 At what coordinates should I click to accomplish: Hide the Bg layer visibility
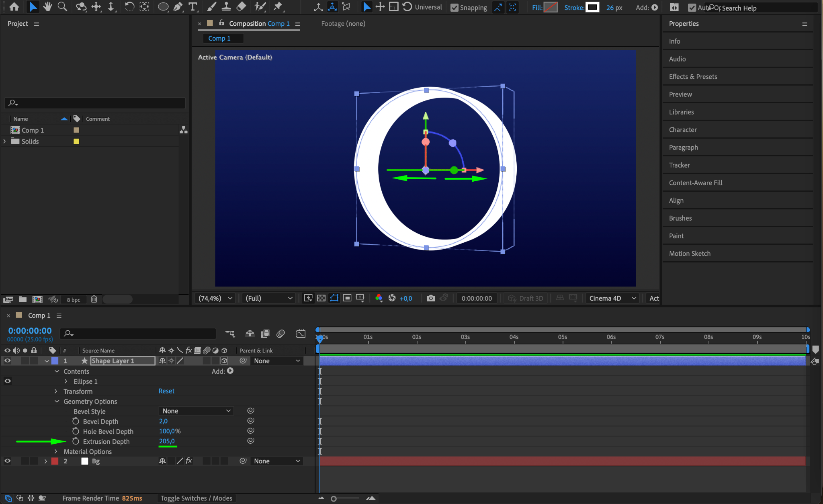point(7,461)
